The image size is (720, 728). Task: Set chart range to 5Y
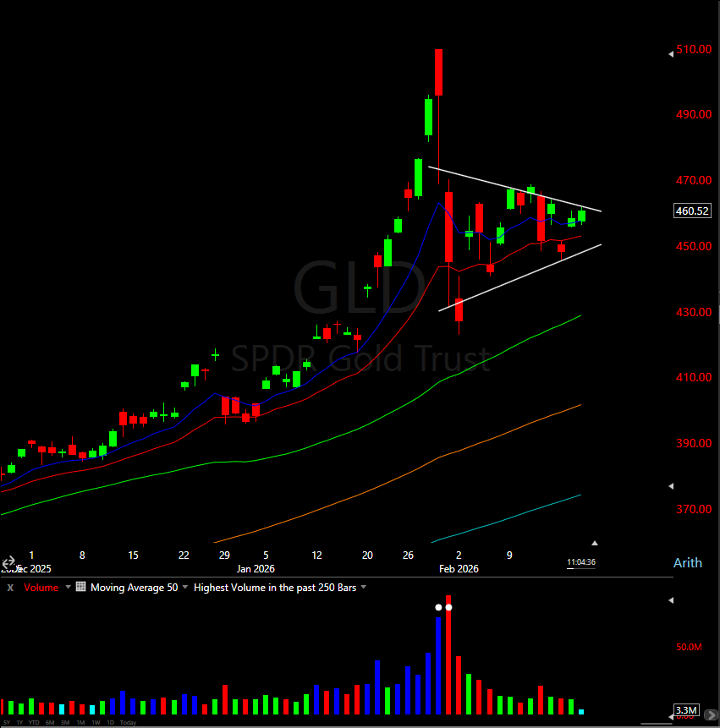click(7, 722)
